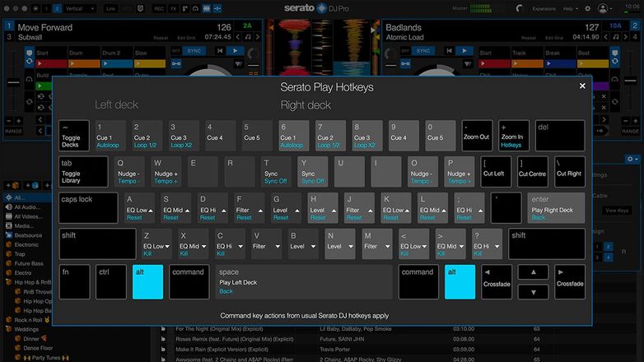Play the Badlands deck

click(x=464, y=51)
